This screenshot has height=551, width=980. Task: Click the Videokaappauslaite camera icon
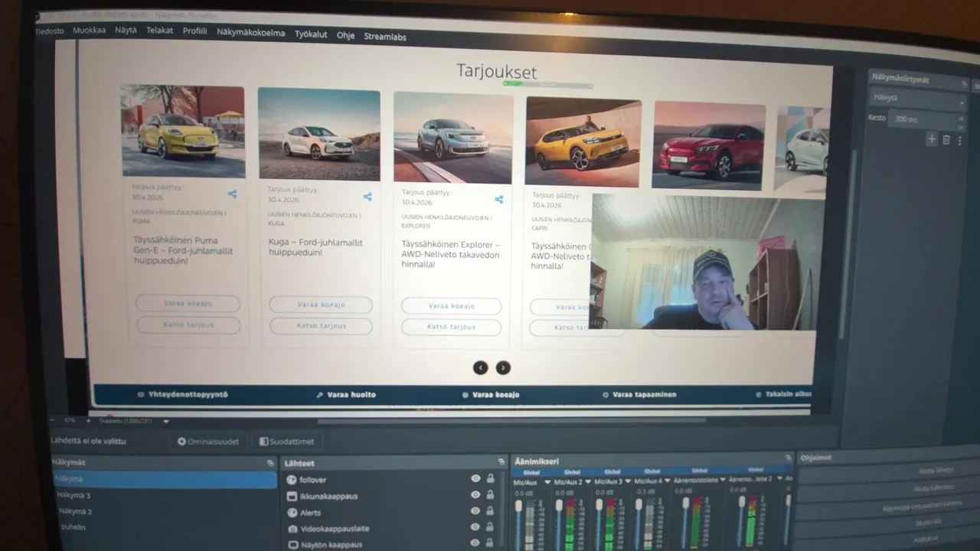point(292,529)
